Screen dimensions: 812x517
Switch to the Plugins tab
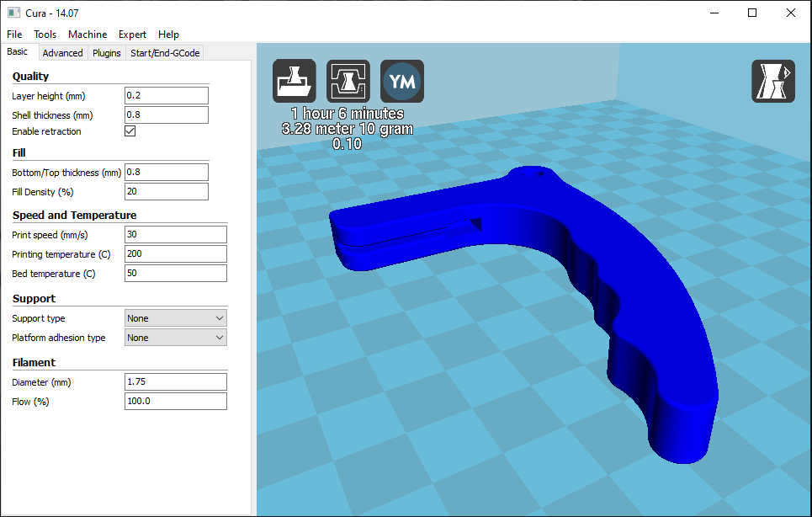106,52
